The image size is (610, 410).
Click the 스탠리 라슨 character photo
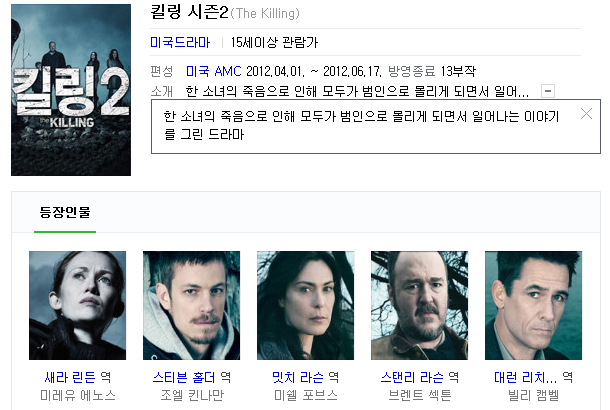[419, 305]
